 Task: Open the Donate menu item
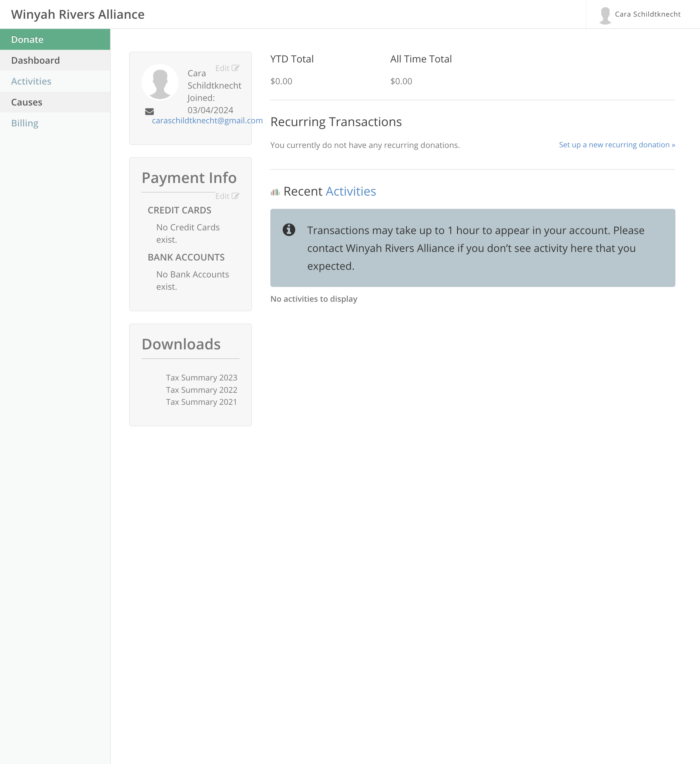(55, 39)
